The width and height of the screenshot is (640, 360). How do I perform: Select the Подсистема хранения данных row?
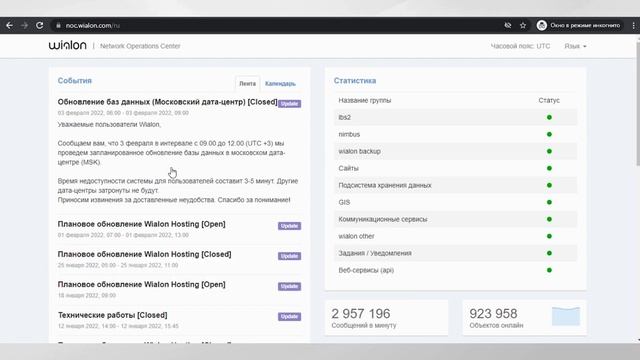pos(456,185)
